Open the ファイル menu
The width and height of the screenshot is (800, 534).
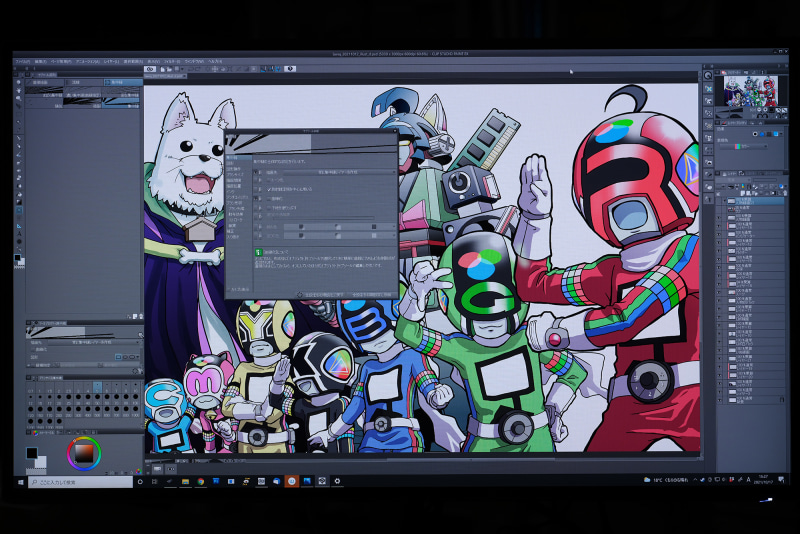23,61
